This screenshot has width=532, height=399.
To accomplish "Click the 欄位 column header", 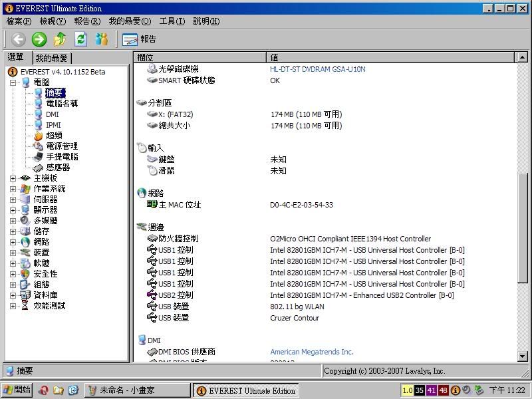I will pos(200,58).
